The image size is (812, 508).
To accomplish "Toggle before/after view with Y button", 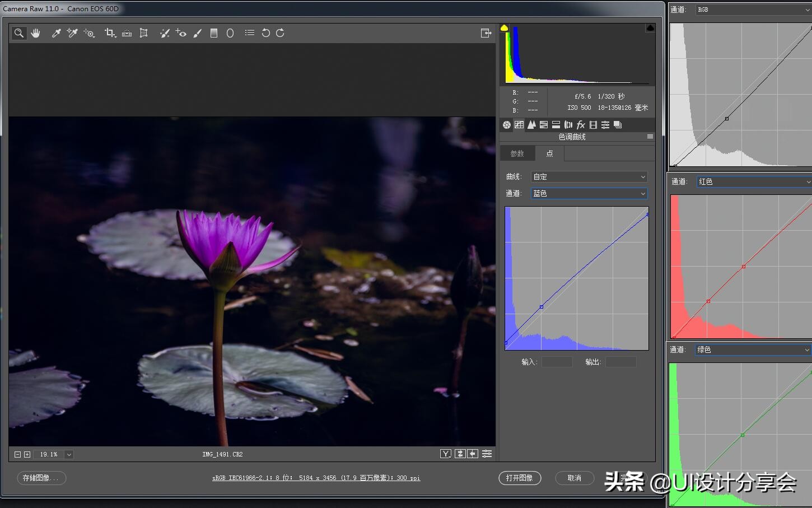I will point(446,454).
